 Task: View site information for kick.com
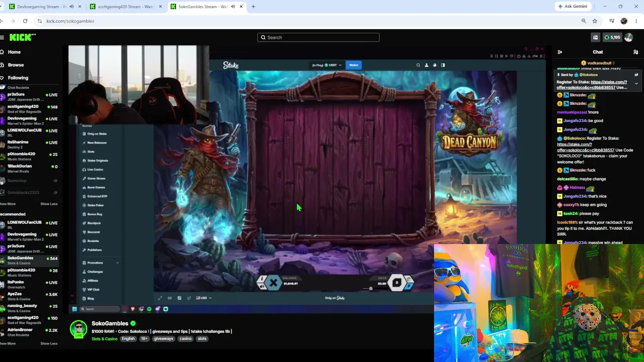point(39,21)
